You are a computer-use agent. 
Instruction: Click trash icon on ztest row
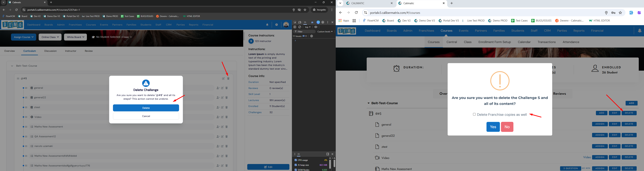(227, 108)
